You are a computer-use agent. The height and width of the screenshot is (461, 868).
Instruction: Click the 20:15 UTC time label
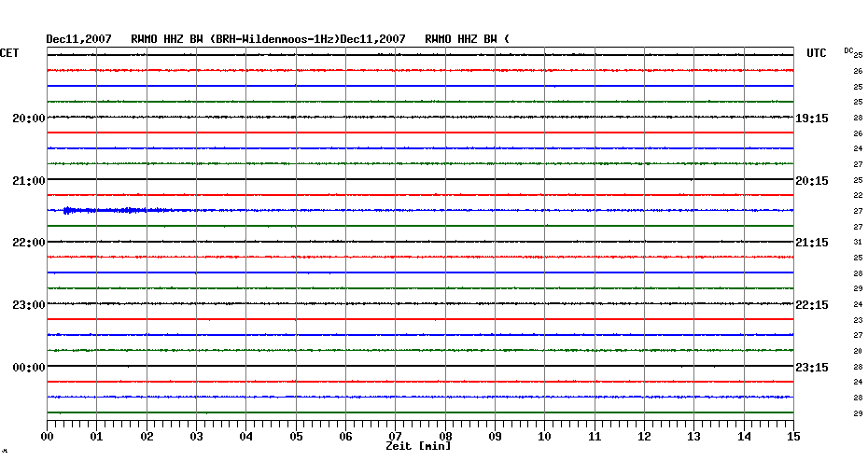click(x=812, y=181)
